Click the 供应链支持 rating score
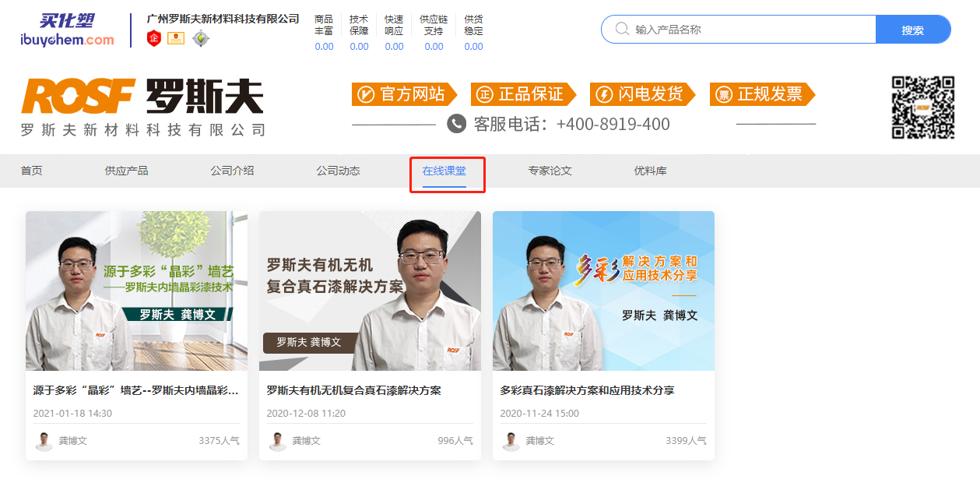 point(434,47)
